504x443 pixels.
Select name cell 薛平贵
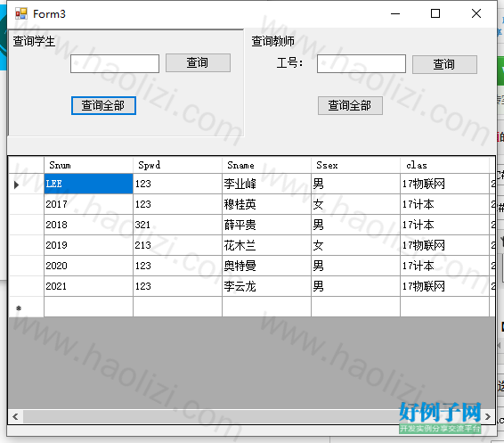[x=266, y=225]
